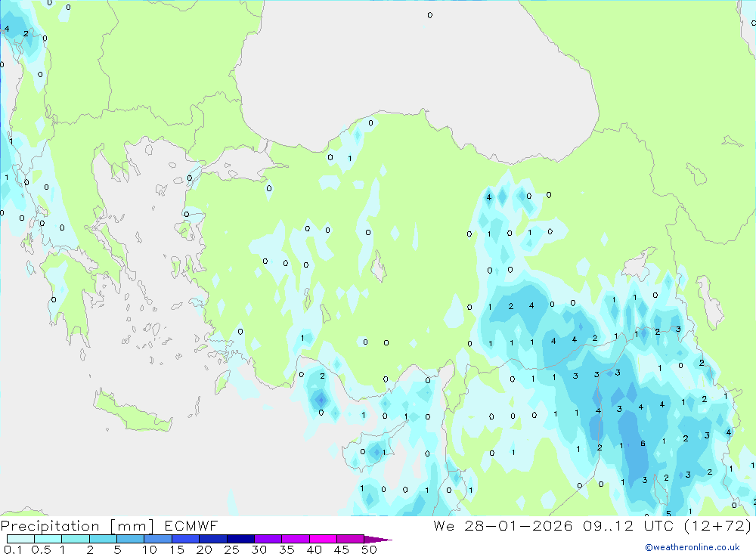Click the legend label "35"
This screenshot has height=554, width=756.
click(x=287, y=549)
